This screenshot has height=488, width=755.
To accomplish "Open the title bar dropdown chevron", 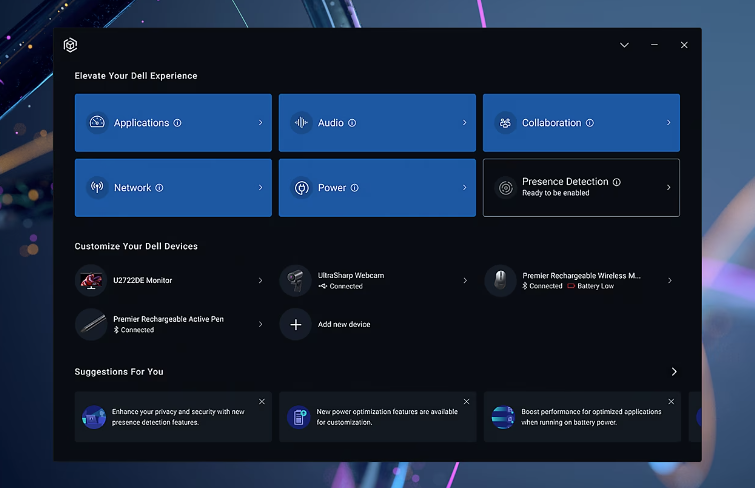I will 625,45.
